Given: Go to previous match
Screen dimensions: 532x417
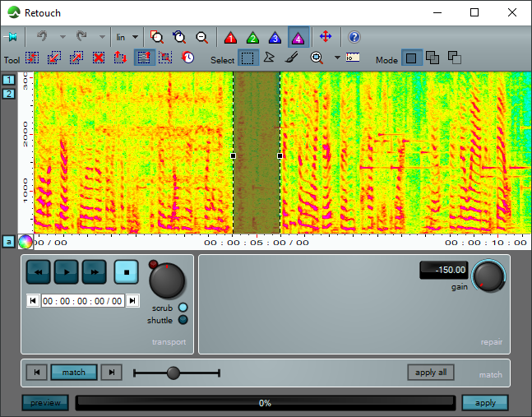Looking at the screenshot, I should tap(37, 373).
